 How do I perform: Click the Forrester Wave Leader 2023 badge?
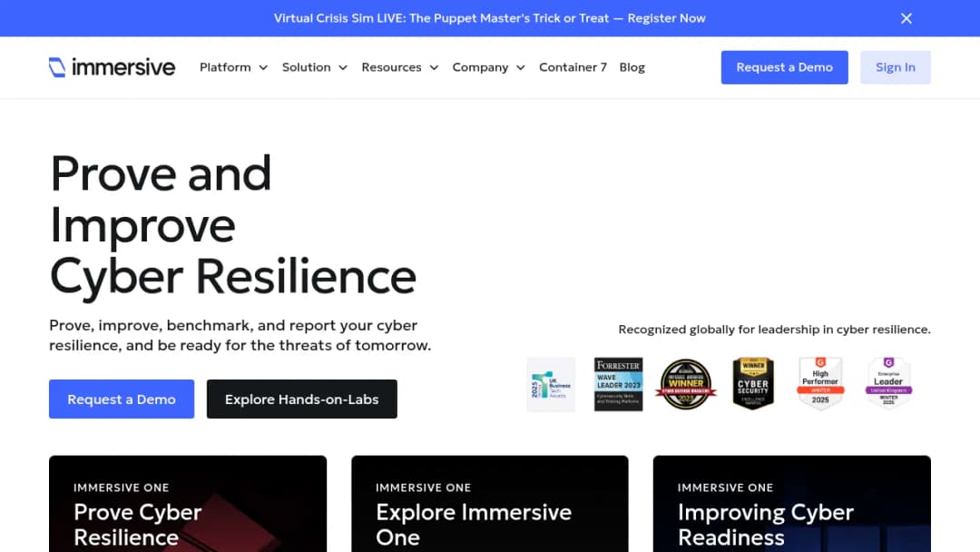[618, 384]
